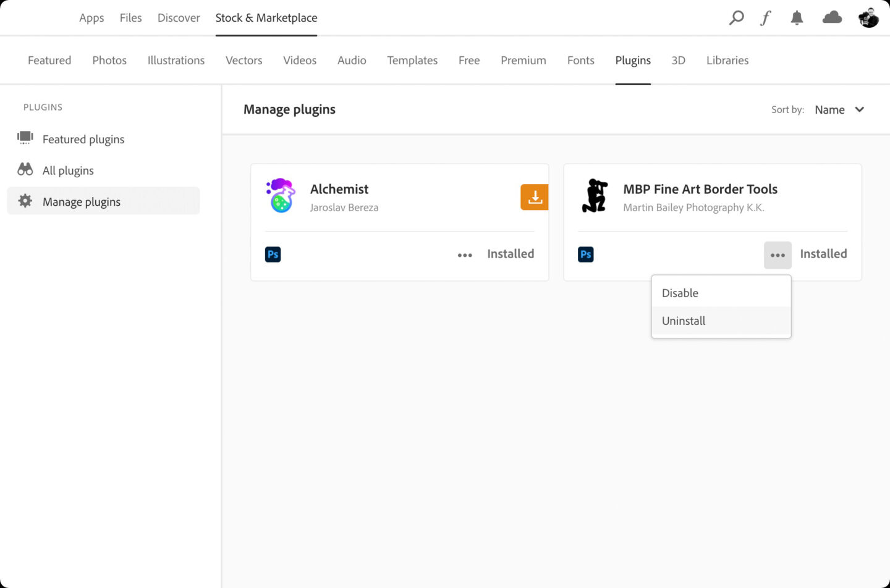Open the Sort by Name dropdown

click(x=839, y=110)
